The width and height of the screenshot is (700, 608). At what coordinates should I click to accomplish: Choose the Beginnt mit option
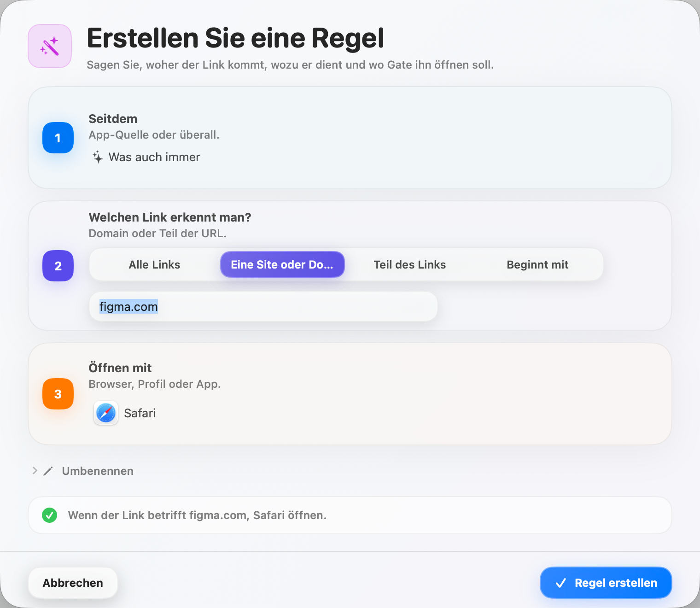537,265
